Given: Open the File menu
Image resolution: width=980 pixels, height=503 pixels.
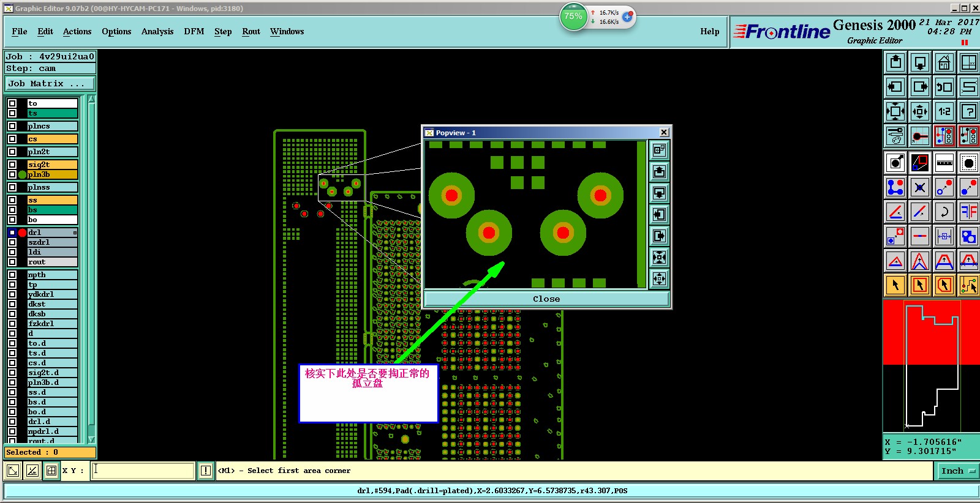Looking at the screenshot, I should [20, 31].
